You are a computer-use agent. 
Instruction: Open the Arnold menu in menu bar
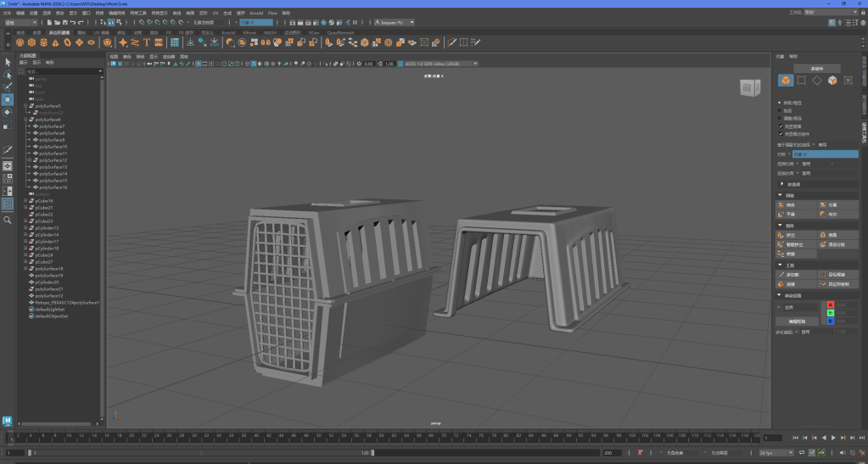click(x=255, y=14)
